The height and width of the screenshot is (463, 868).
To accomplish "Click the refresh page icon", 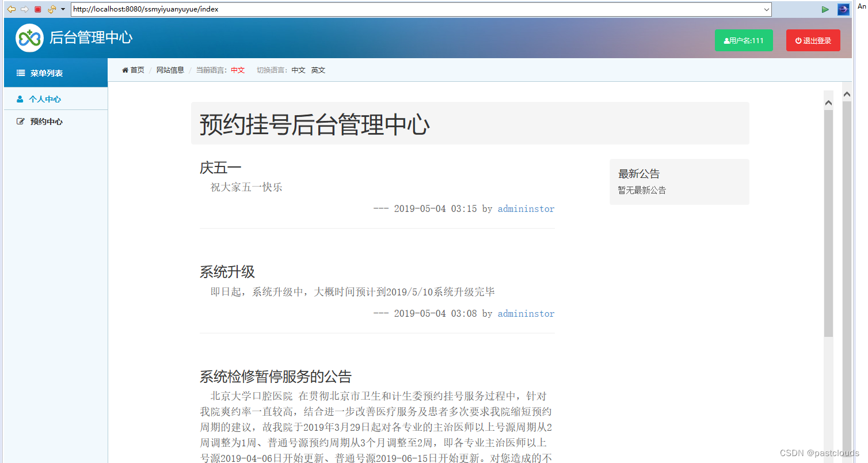I will (x=52, y=9).
